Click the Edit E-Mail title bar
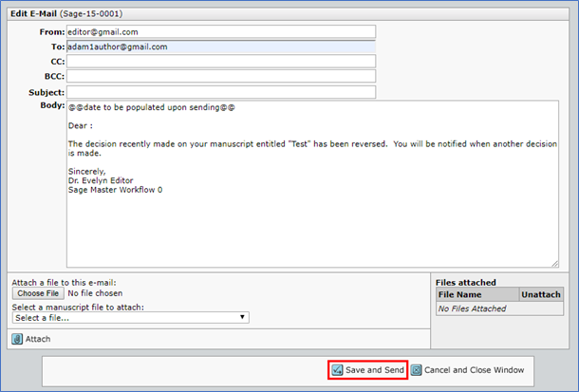 pyautogui.click(x=285, y=14)
